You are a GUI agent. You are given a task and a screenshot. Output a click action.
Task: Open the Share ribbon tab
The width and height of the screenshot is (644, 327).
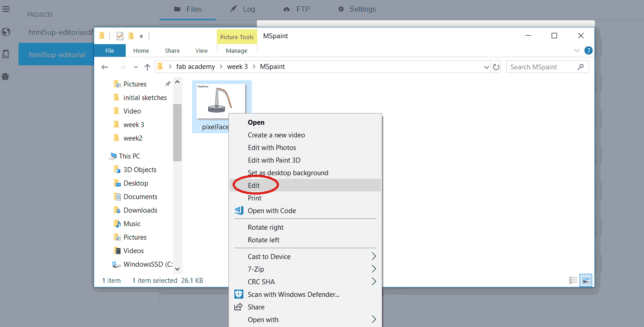tap(172, 51)
